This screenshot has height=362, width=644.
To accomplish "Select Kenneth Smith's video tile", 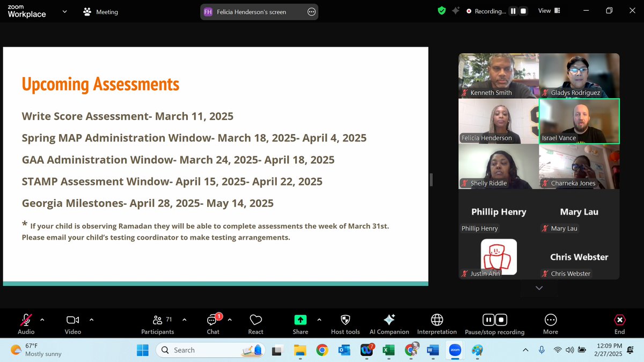I will [x=499, y=76].
